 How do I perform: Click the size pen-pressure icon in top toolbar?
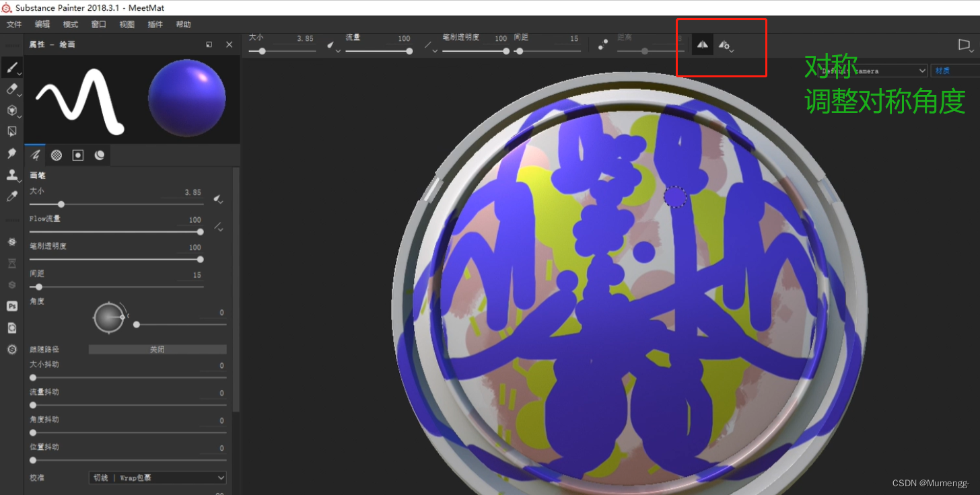(x=332, y=45)
